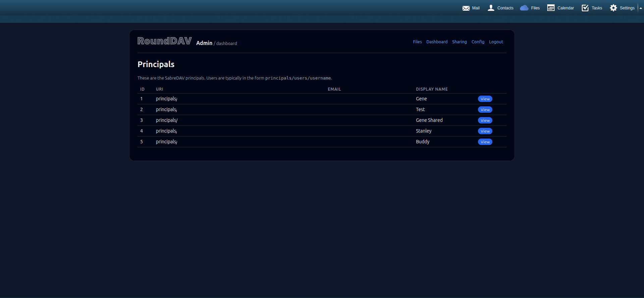The height and width of the screenshot is (298, 644).
Task: Collapse the top bar using arrow
Action: (x=641, y=8)
